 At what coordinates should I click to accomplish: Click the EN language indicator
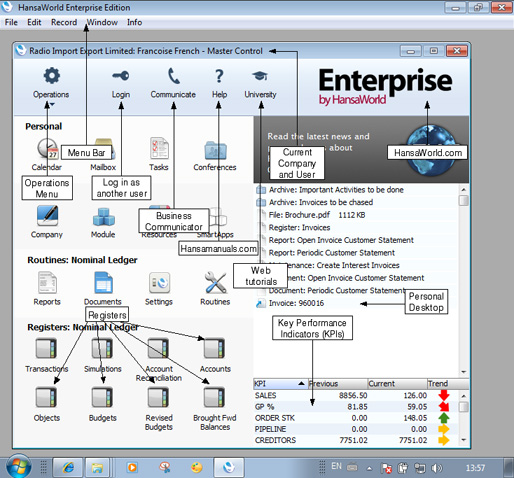coord(336,466)
